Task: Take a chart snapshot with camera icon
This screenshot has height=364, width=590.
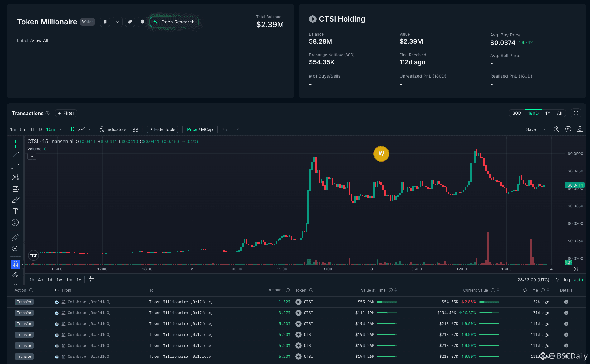Action: [580, 129]
